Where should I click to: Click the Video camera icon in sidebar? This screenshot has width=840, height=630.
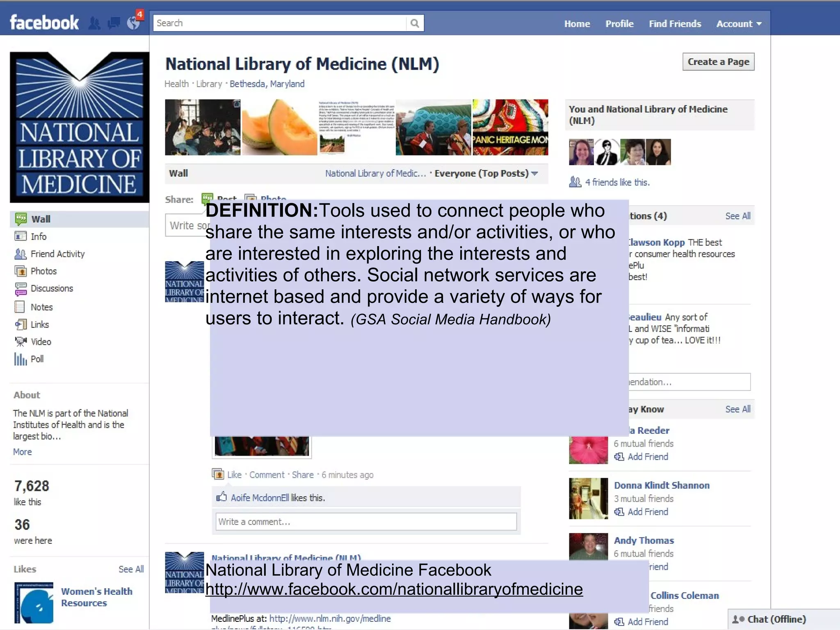(21, 341)
